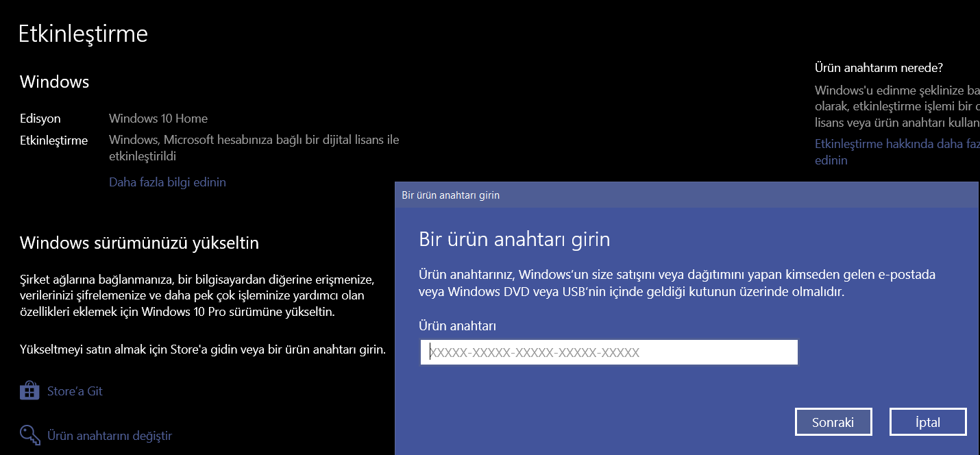This screenshot has height=455, width=980.
Task: Focus the Ürün anahtarı input field
Action: tap(609, 352)
